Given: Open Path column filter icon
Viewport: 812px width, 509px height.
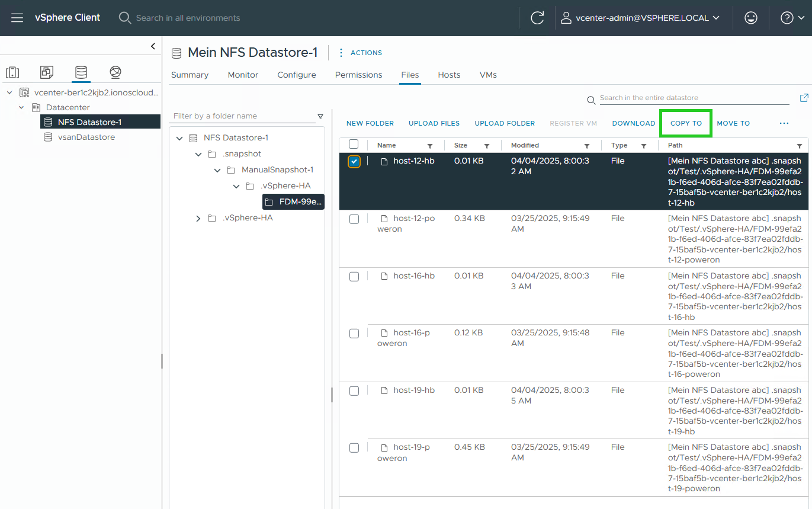Looking at the screenshot, I should tap(800, 146).
